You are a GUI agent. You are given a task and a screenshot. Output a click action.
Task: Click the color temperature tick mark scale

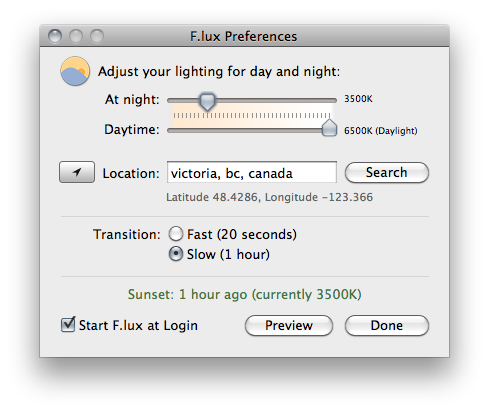(x=252, y=115)
